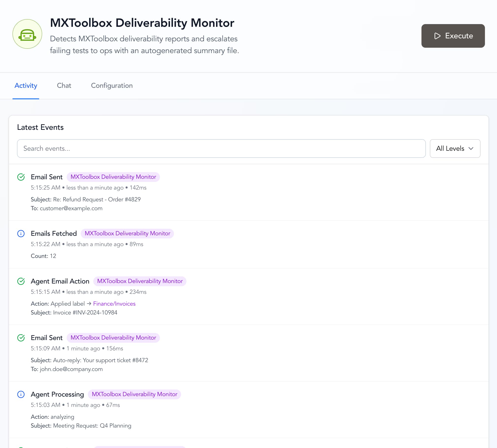
Task: Open the All Levels filter dropdown
Action: tap(455, 149)
